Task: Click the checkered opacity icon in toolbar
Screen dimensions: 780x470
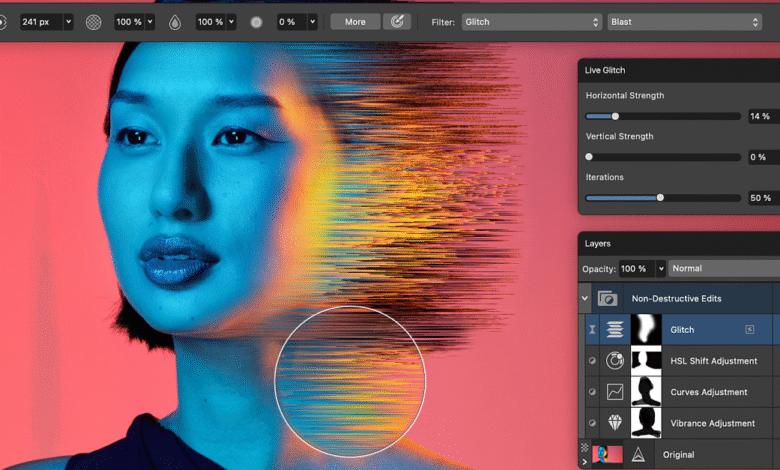Action: (94, 22)
